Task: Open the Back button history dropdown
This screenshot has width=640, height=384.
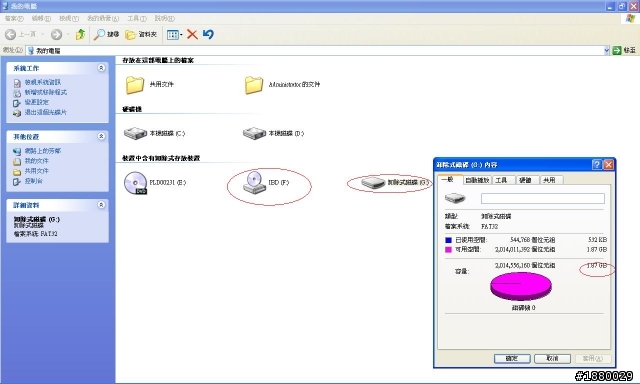Action: (x=42, y=35)
